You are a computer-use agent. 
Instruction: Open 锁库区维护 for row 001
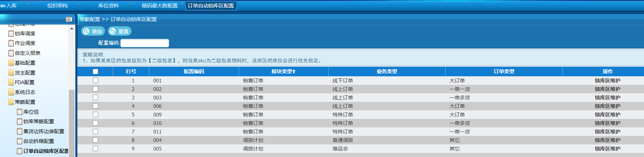click(608, 81)
